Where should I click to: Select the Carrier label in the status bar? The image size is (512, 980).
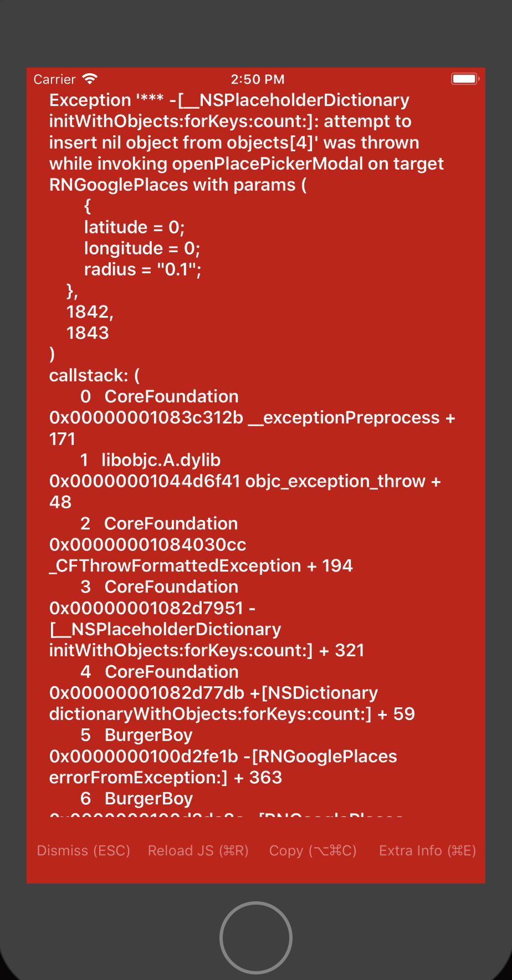coord(54,79)
